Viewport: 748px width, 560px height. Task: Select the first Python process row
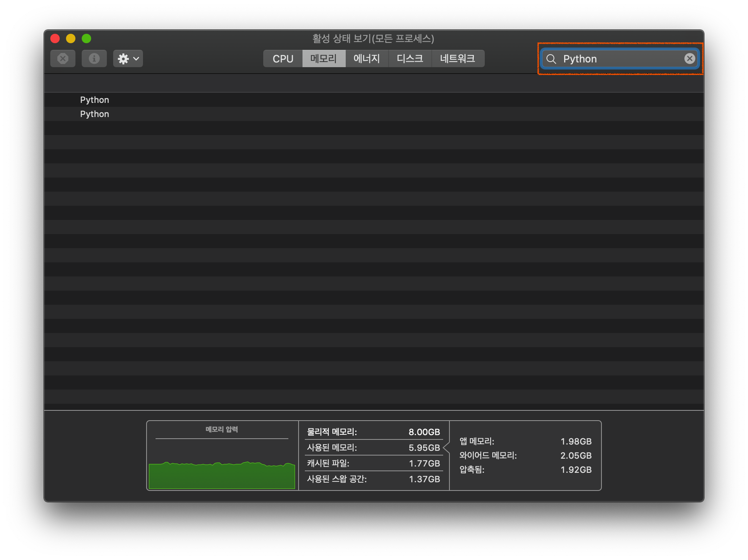click(374, 100)
